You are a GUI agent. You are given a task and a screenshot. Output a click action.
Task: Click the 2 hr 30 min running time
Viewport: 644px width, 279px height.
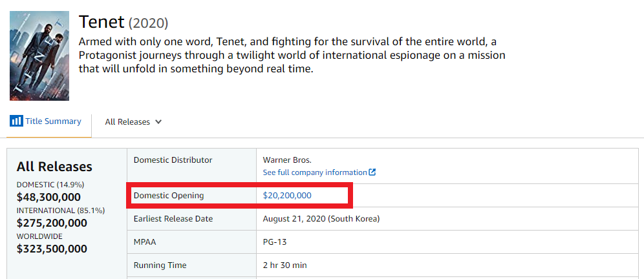(284, 265)
